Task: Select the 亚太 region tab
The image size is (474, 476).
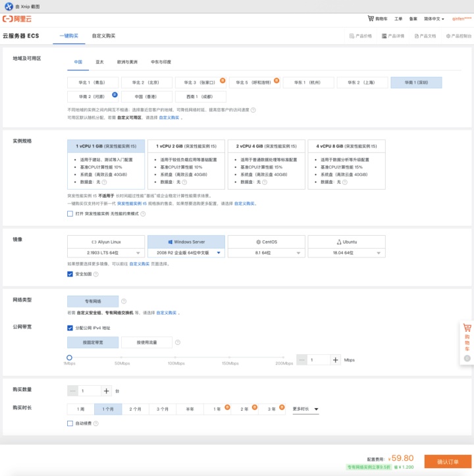Action: pyautogui.click(x=99, y=62)
